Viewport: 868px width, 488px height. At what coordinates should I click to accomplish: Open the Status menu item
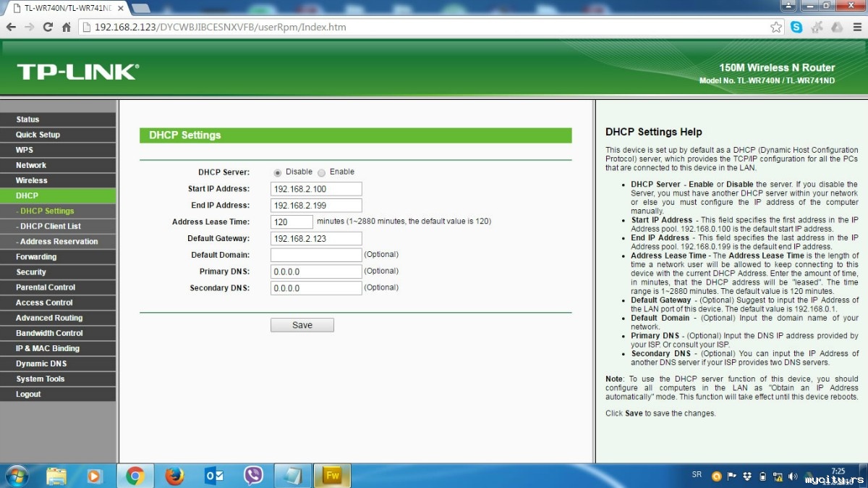[58, 119]
